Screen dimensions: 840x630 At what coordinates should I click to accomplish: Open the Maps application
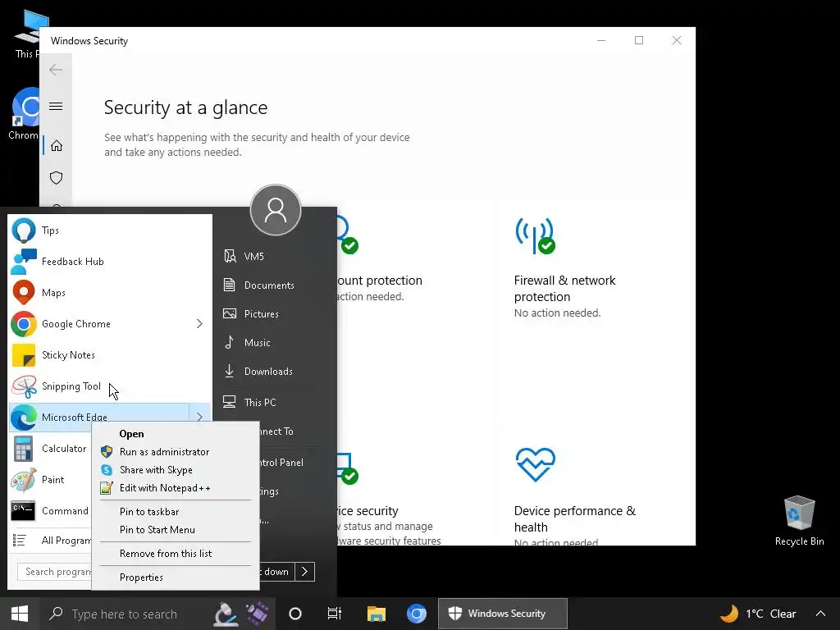(110, 293)
